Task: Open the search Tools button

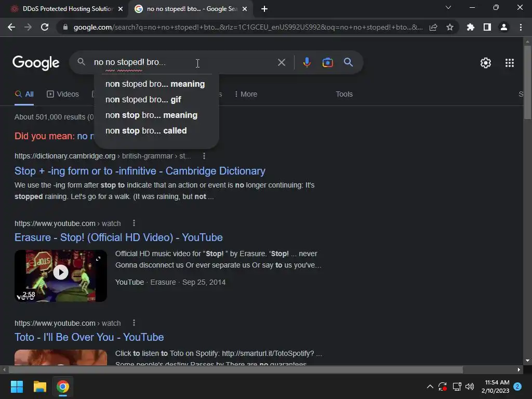Action: coord(344,95)
